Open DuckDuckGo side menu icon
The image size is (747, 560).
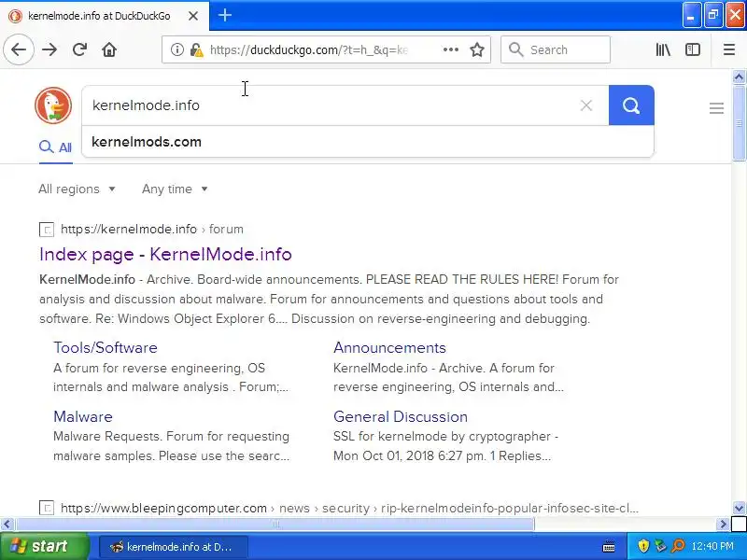click(x=716, y=108)
